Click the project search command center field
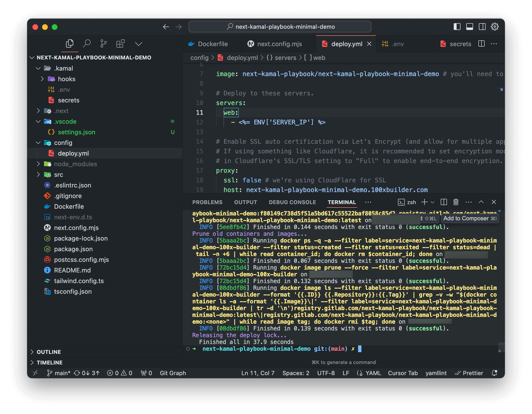The width and height of the screenshot is (532, 414). (280, 27)
